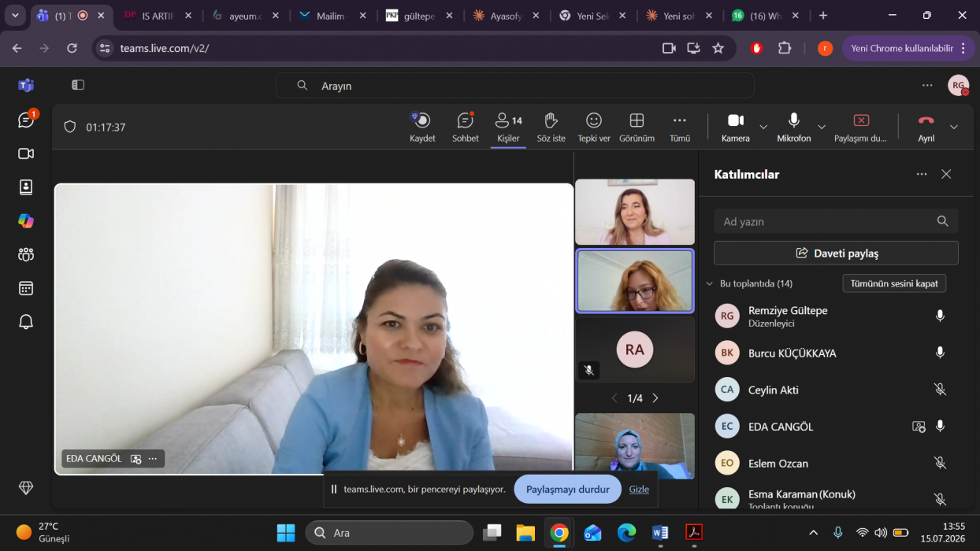Click the shield meeting info icon
This screenshot has width=980, height=551.
click(70, 127)
